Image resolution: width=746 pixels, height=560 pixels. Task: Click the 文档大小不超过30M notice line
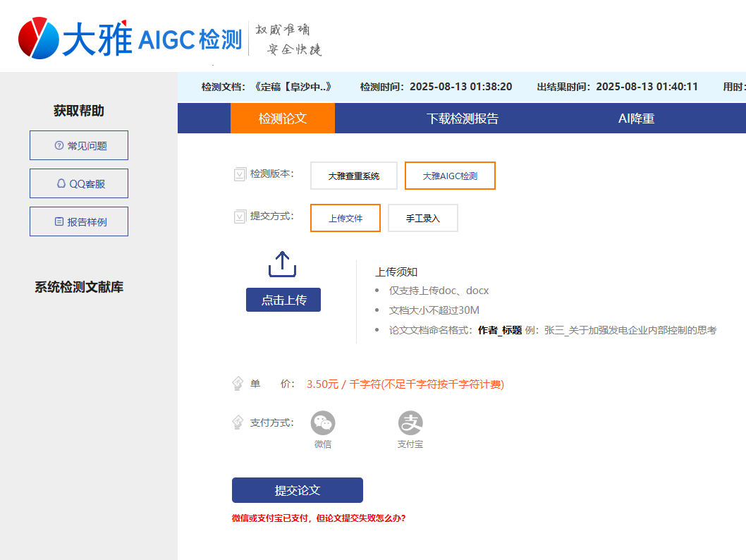pos(434,310)
